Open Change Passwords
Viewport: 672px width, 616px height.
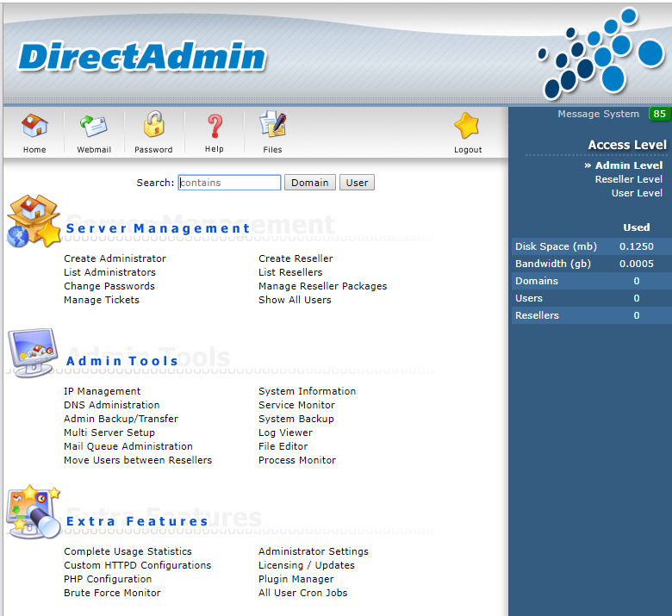tap(109, 286)
